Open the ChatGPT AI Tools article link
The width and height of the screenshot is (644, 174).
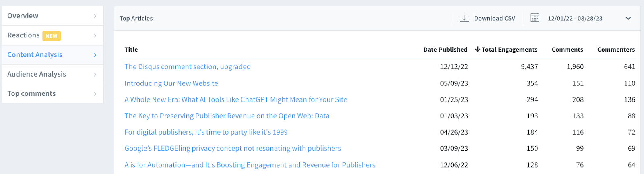[235, 99]
